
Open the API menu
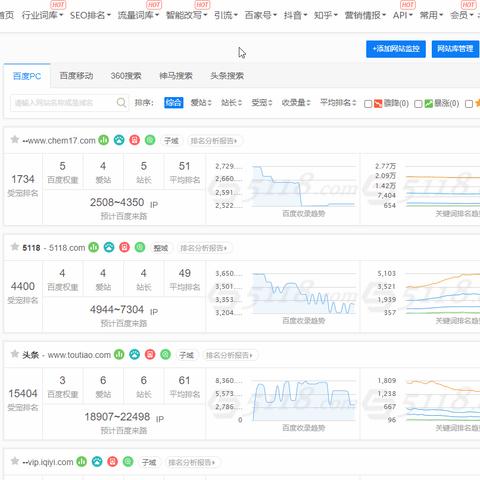click(403, 15)
